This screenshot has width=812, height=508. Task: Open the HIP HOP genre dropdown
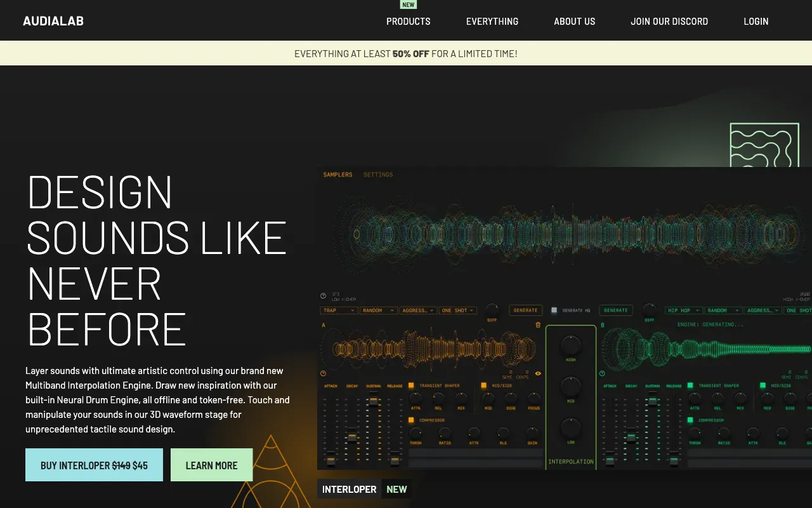[x=684, y=311]
